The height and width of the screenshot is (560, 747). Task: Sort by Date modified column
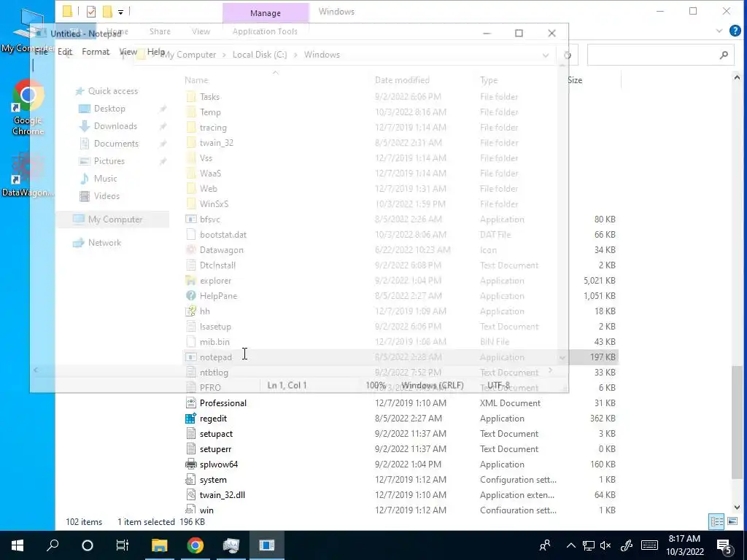coord(402,80)
